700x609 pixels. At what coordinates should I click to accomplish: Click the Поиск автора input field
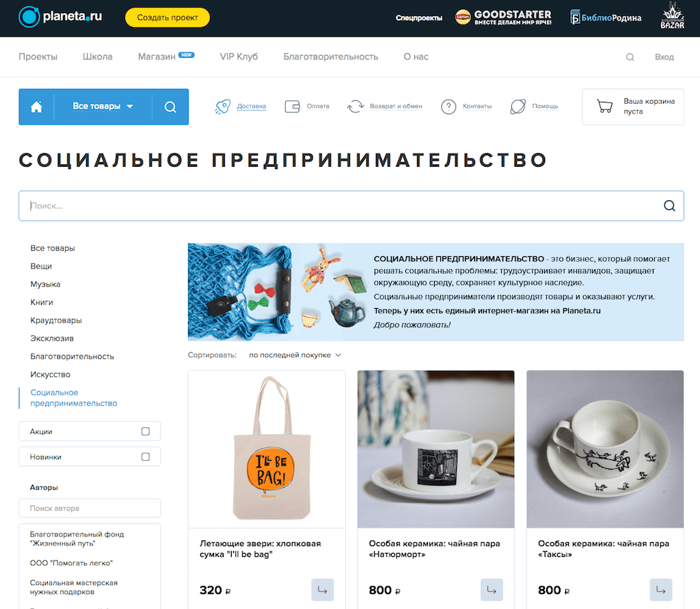pyautogui.click(x=90, y=508)
